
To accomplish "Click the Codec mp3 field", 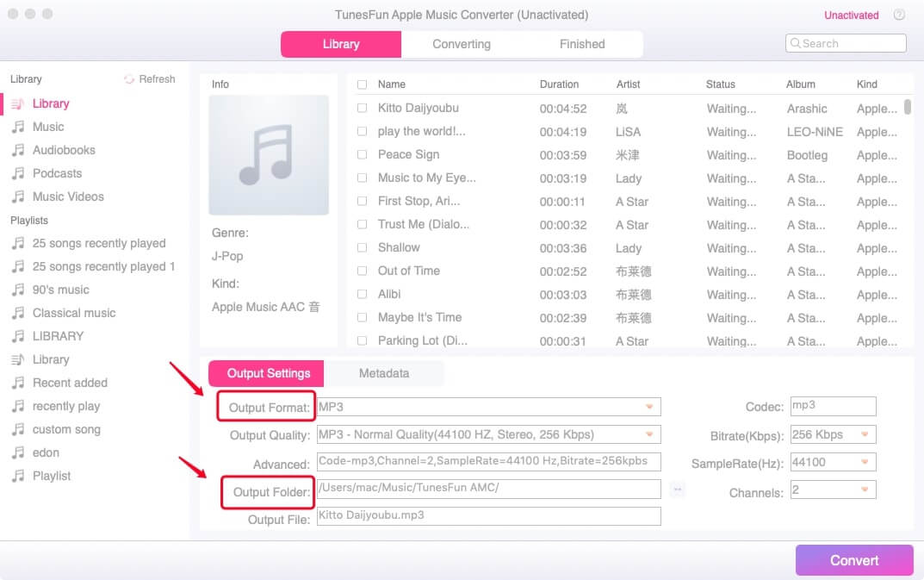I will click(x=834, y=406).
